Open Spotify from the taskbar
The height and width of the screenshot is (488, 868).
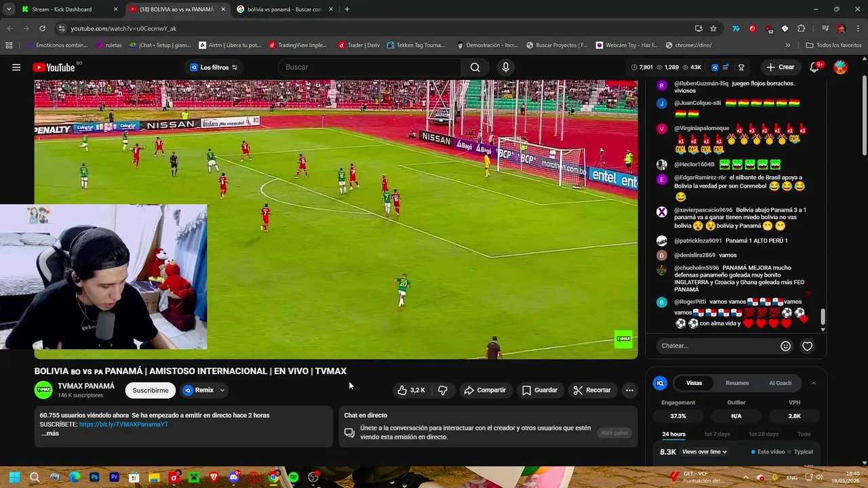tap(293, 477)
